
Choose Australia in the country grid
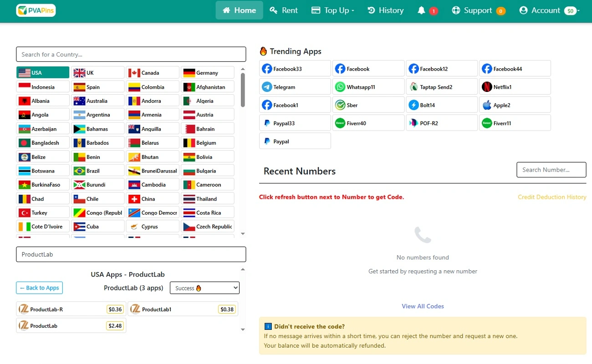(98, 101)
